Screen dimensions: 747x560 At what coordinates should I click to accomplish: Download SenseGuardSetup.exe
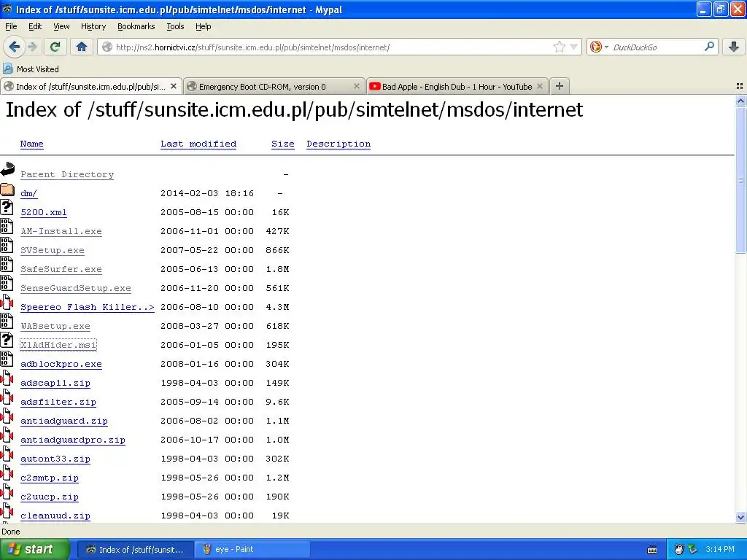pos(76,288)
